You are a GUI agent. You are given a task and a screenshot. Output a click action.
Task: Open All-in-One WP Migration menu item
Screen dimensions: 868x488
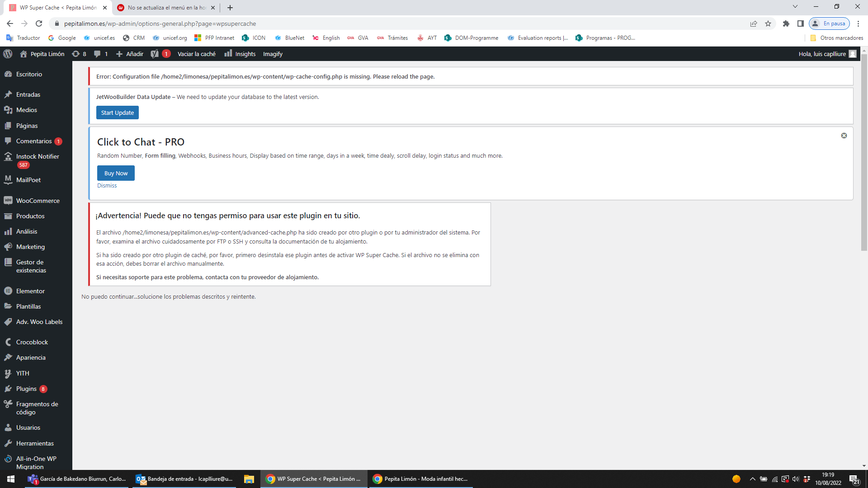[36, 462]
